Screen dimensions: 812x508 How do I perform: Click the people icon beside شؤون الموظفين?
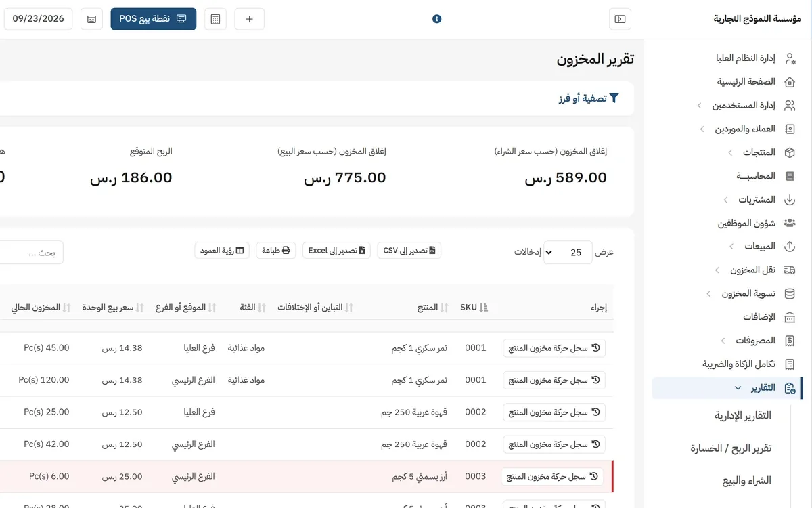click(789, 223)
